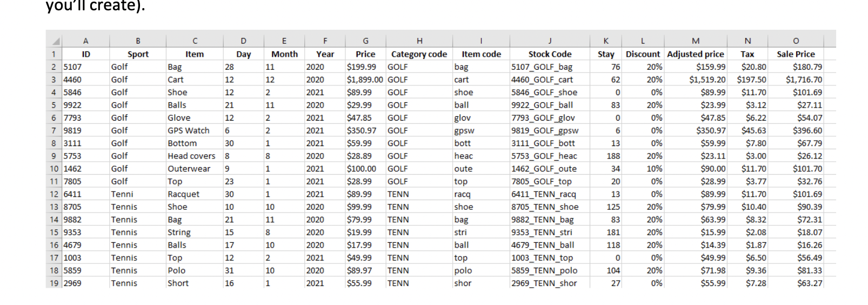Select column A header
The height and width of the screenshot is (305, 868).
coord(85,41)
